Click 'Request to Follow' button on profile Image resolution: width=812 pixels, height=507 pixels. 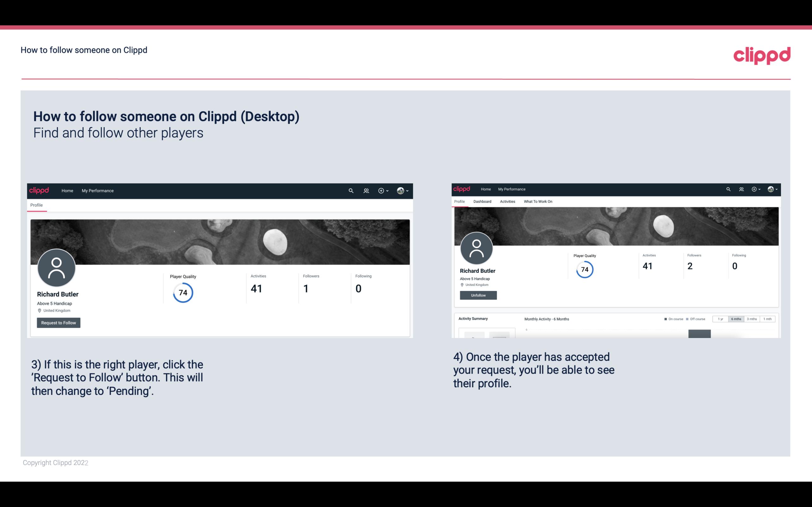click(58, 322)
